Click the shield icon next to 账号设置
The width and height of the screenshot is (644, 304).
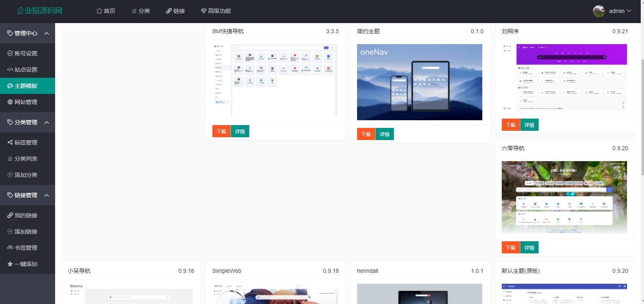point(10,53)
